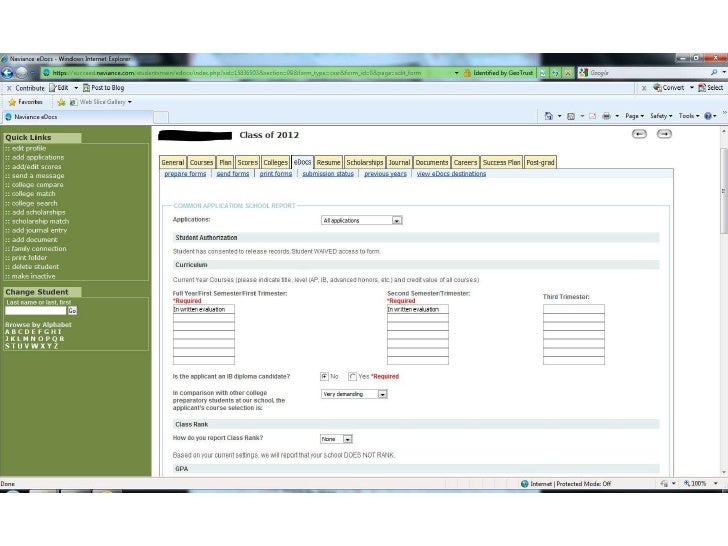
Task: Click the first Third Trimester course field
Action: pyautogui.click(x=574, y=309)
